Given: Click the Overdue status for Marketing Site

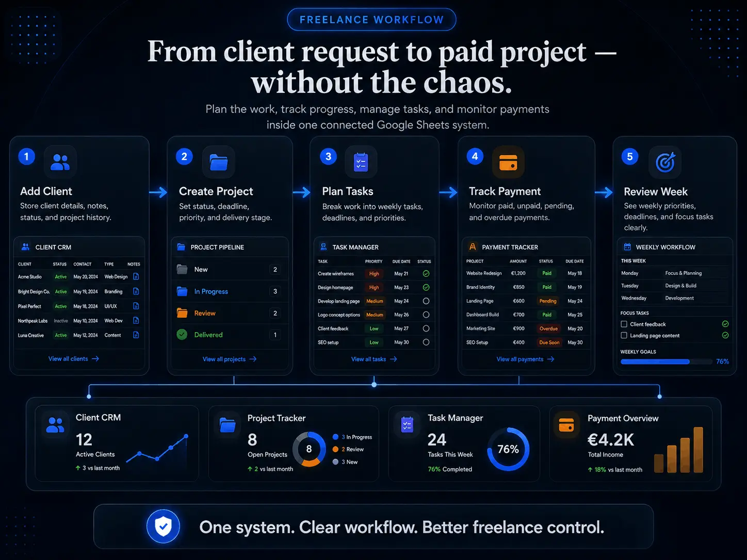Looking at the screenshot, I should [x=548, y=328].
